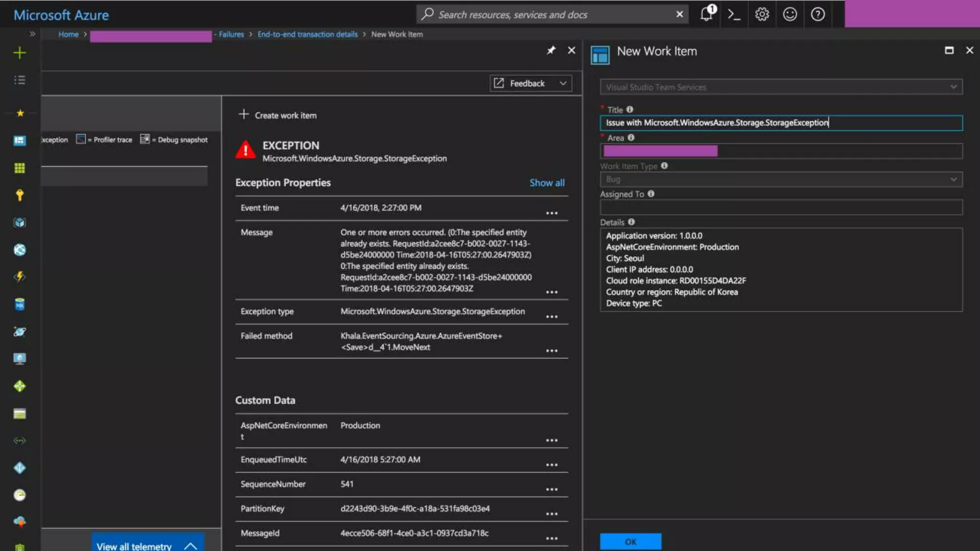Click the feedback smiley icon
980x551 pixels.
click(x=790, y=14)
